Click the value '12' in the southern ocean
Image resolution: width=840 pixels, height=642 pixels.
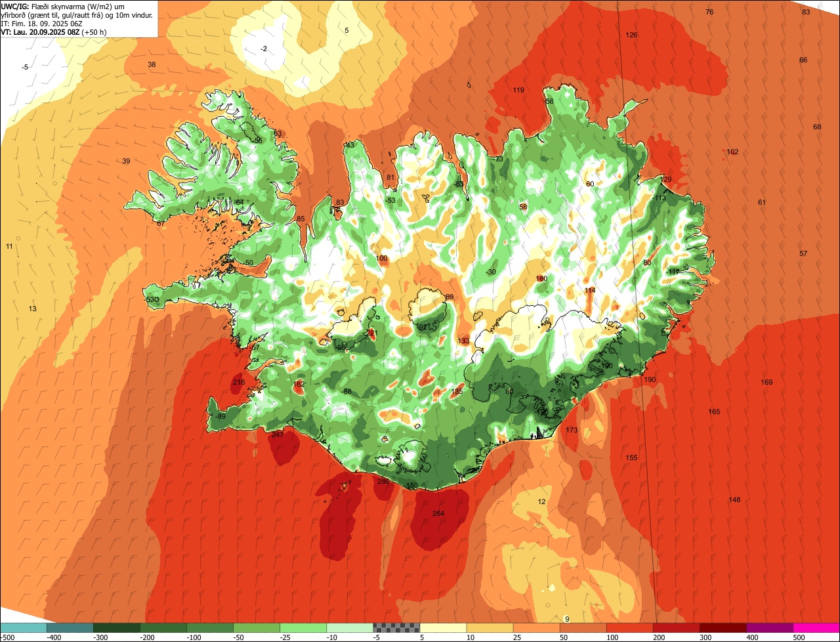click(x=541, y=502)
